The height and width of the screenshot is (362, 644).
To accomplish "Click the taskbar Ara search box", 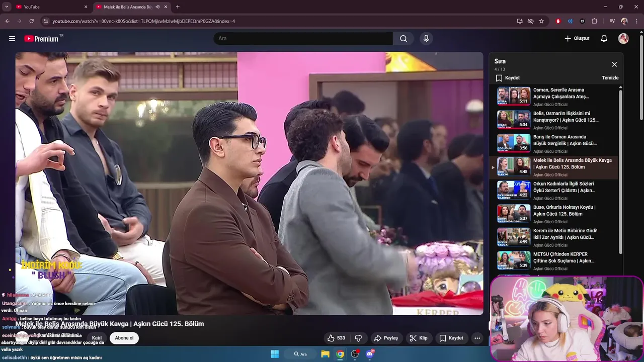I will point(301,354).
